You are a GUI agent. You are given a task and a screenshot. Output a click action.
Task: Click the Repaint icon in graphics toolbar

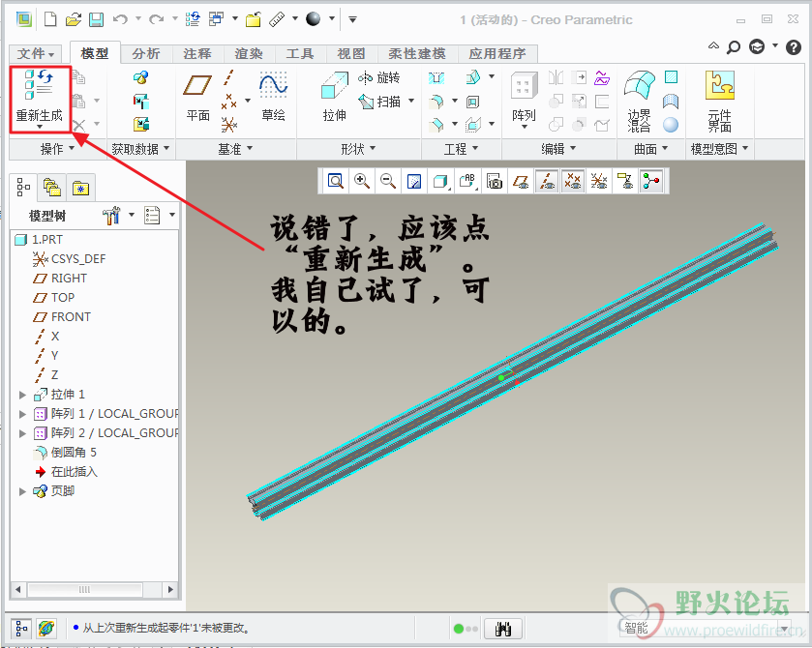pyautogui.click(x=414, y=181)
